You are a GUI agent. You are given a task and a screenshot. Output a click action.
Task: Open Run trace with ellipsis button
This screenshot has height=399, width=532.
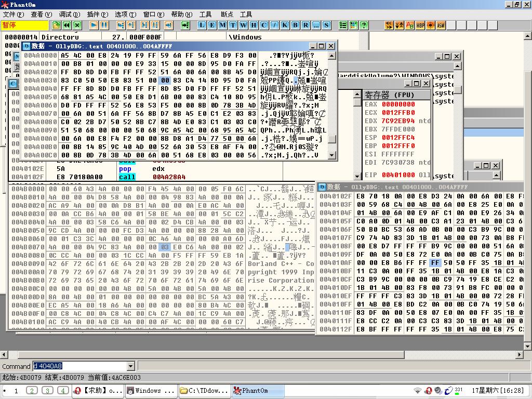click(x=316, y=25)
